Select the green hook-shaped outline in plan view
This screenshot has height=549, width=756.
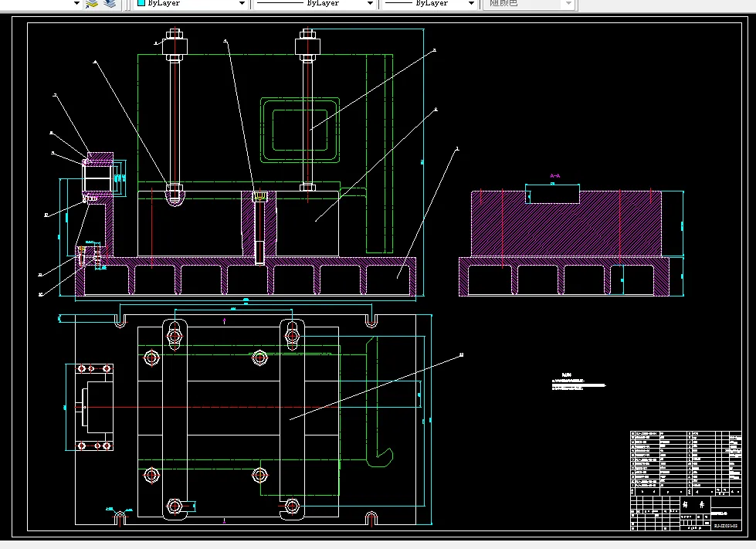coord(379,402)
